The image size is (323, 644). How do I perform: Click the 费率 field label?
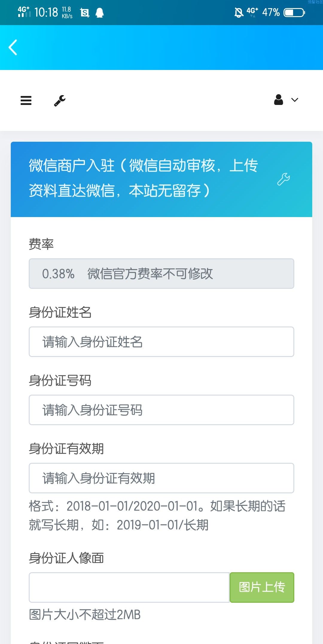click(x=41, y=244)
